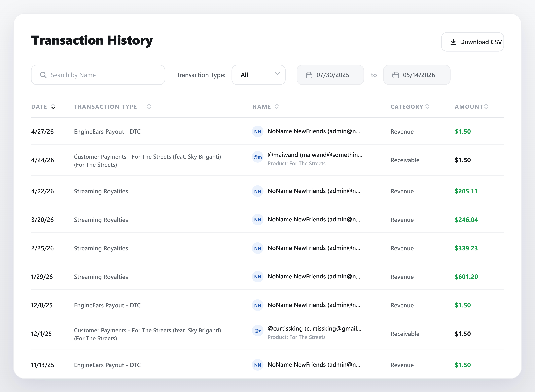Click the amount $205.11

466,191
